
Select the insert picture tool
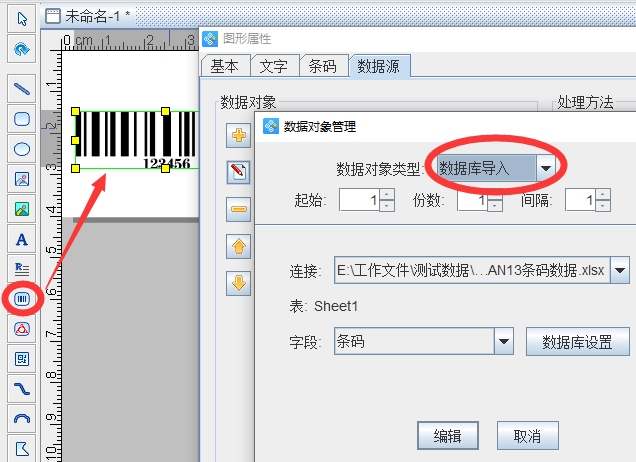[21, 179]
